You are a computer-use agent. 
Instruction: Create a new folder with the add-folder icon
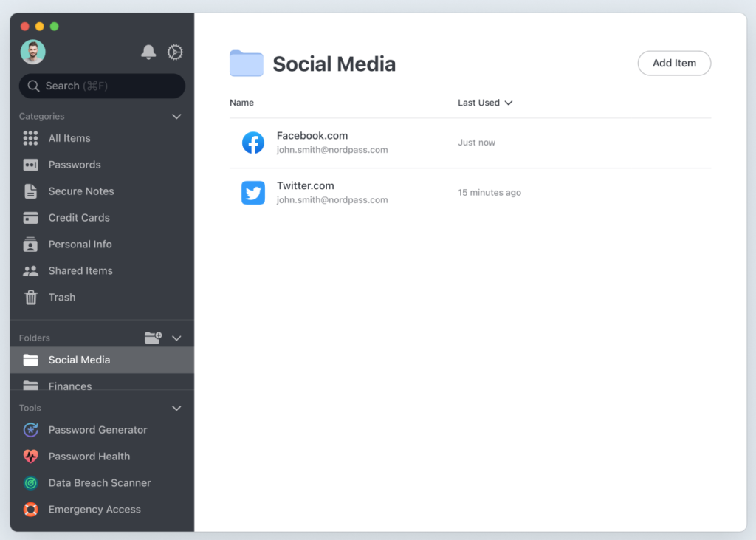click(x=153, y=338)
